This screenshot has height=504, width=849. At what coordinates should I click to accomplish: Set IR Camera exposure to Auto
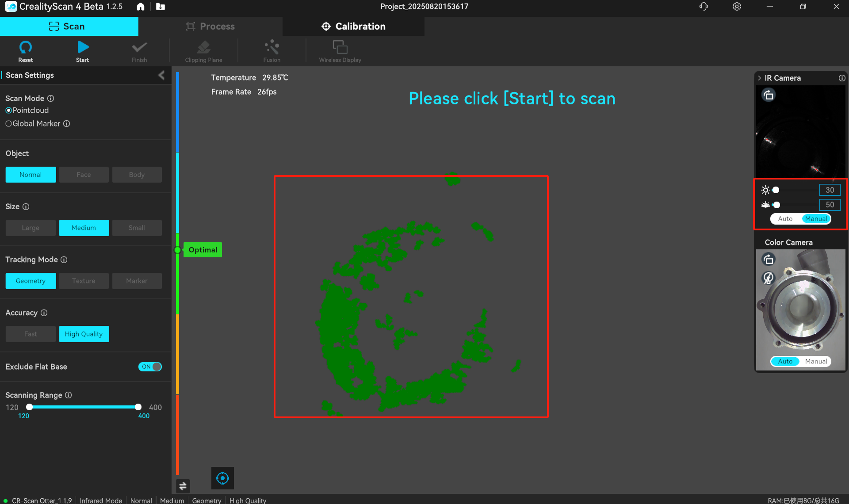[785, 219]
